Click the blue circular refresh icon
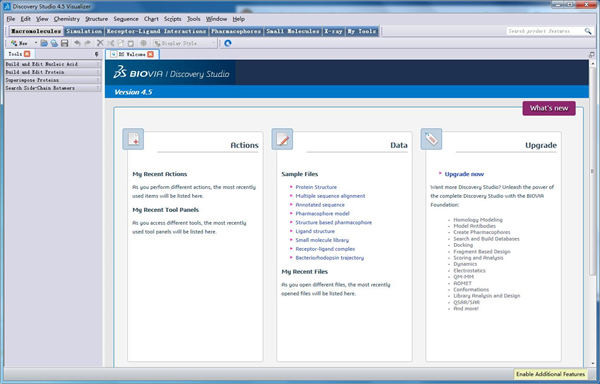600x384 pixels. [x=228, y=43]
